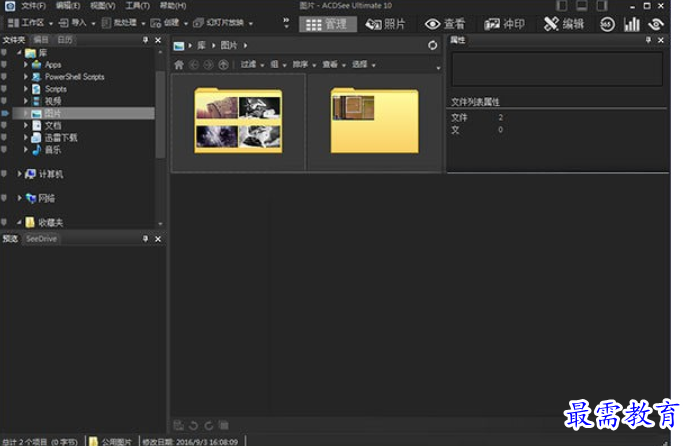Click the up-one-level arrow icon
Image resolution: width=688 pixels, height=446 pixels.
pos(223,65)
